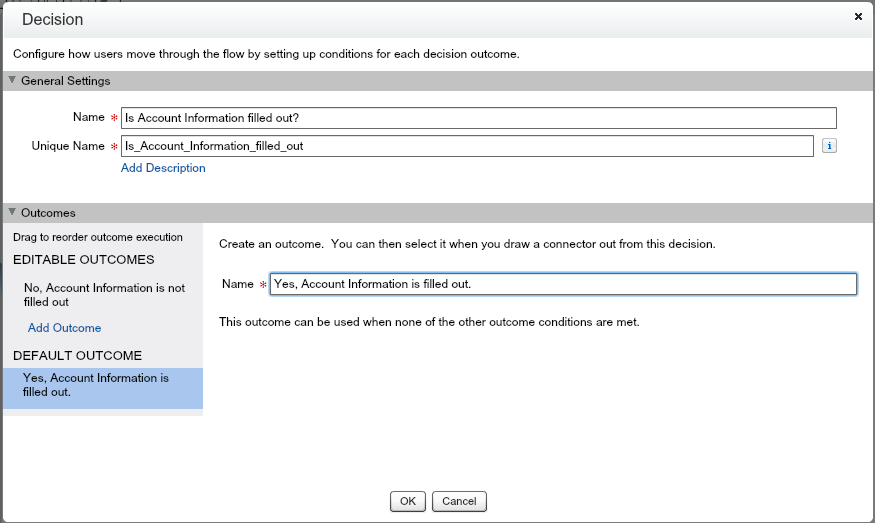
Task: Collapse the Outcomes section triangle
Action: coord(12,213)
